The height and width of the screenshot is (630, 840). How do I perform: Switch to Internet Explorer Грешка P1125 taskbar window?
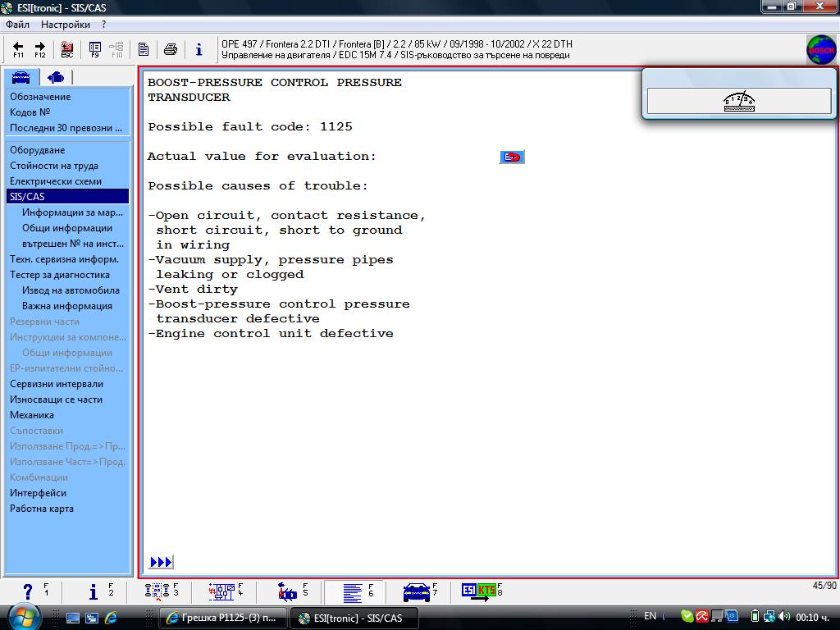coord(222,618)
